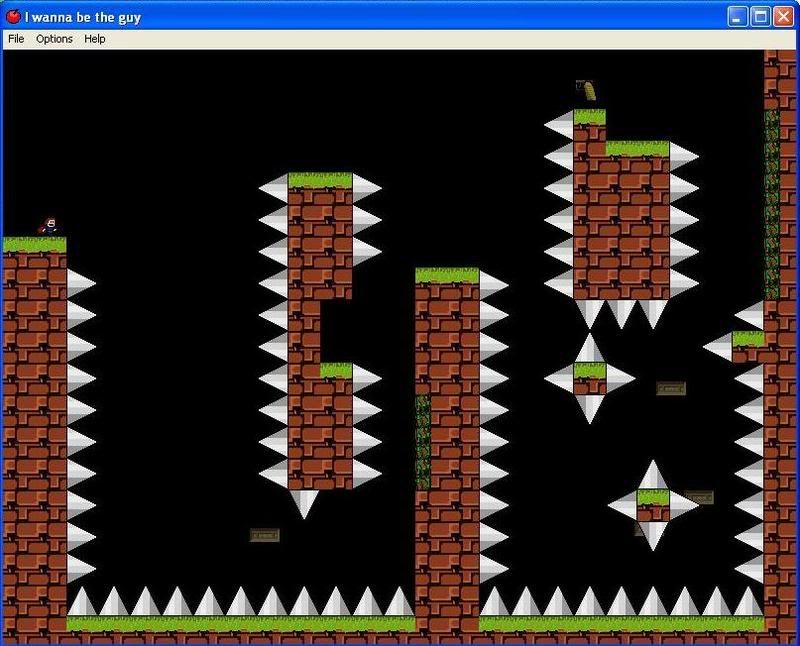
Task: Click the vine patch on the middle pillar
Action: pyautogui.click(x=423, y=442)
